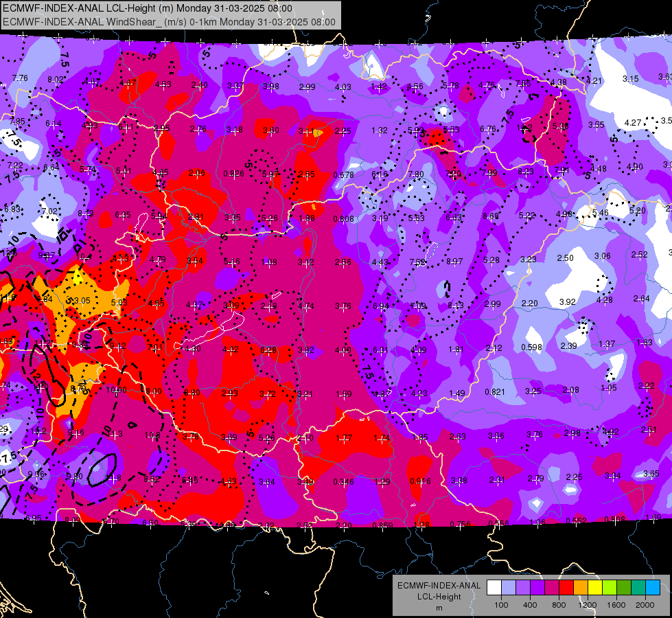Click the wind shear value "0.346"

coord(344,481)
